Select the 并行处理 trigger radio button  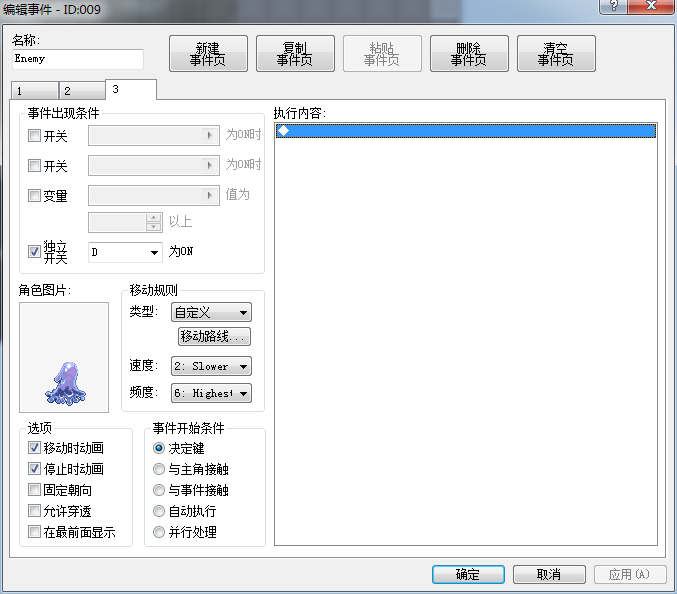(x=159, y=532)
